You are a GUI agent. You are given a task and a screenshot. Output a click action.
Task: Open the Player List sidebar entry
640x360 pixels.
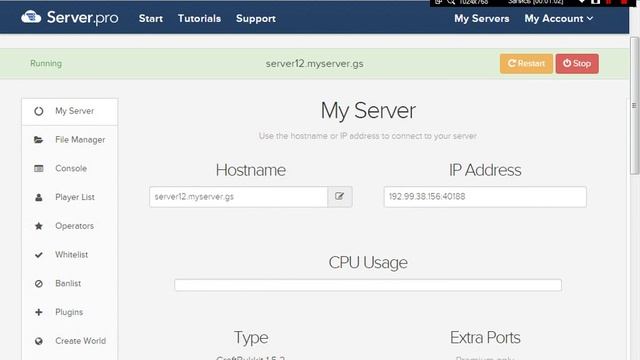click(70, 197)
